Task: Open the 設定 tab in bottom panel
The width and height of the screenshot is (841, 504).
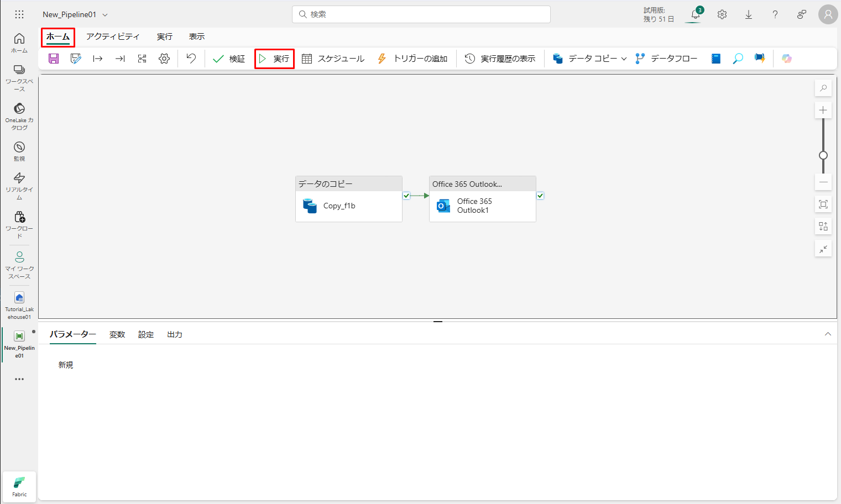Action: (146, 334)
